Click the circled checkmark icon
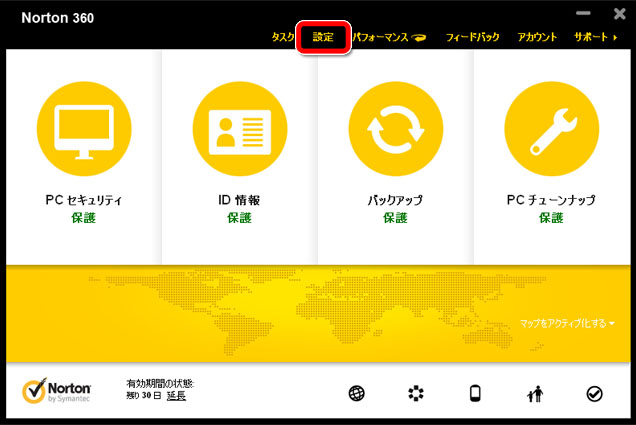Viewport: 636px width, 425px height. tap(594, 393)
